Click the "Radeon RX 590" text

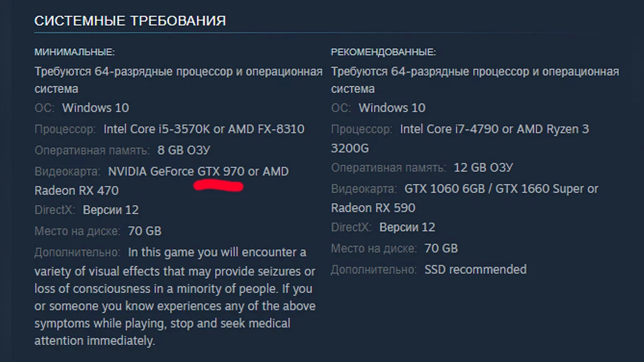[373, 208]
